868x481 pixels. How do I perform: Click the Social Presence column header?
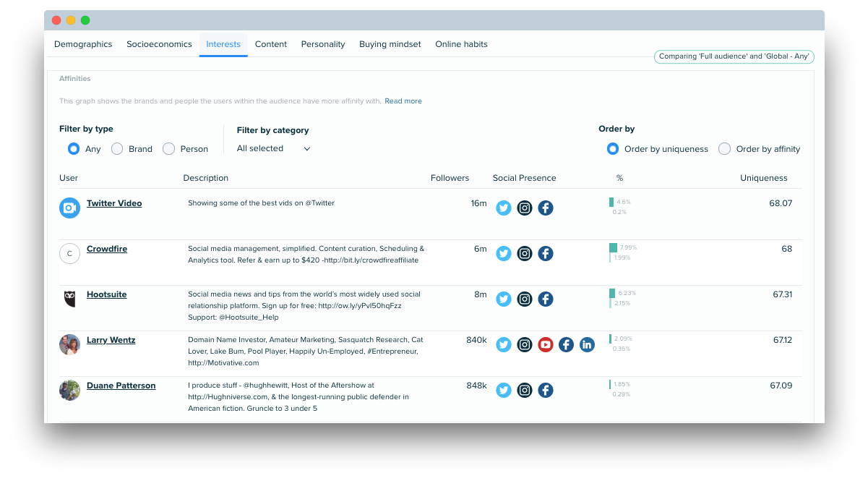[525, 178]
